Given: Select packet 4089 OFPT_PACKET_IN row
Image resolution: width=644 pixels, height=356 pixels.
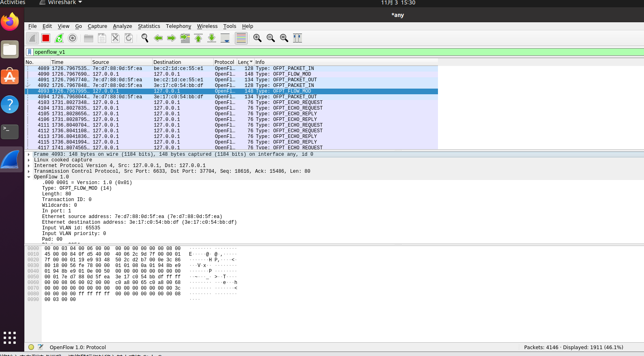Looking at the screenshot, I should click(x=232, y=69).
